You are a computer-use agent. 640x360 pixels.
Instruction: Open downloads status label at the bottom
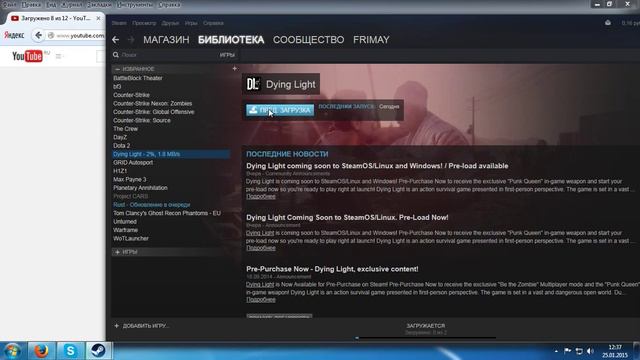tap(426, 326)
